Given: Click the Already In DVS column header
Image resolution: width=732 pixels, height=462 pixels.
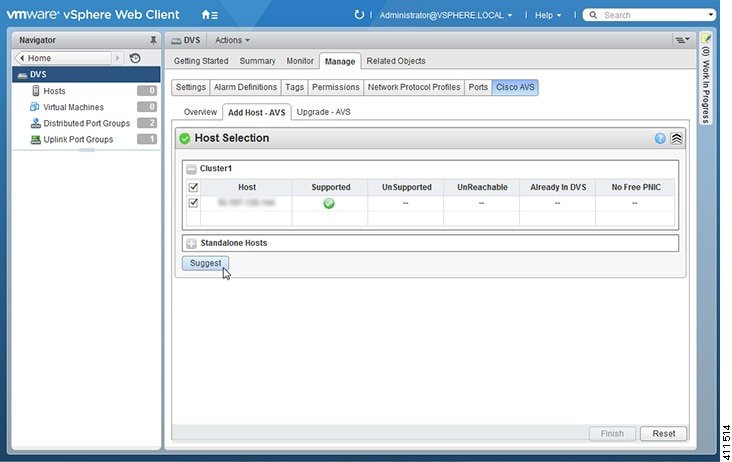Looking at the screenshot, I should pos(558,187).
